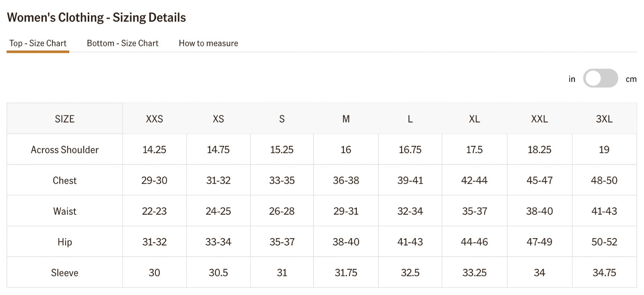Click the 33.25 sleeve value for XL
This screenshot has width=644, height=295.
point(474,273)
